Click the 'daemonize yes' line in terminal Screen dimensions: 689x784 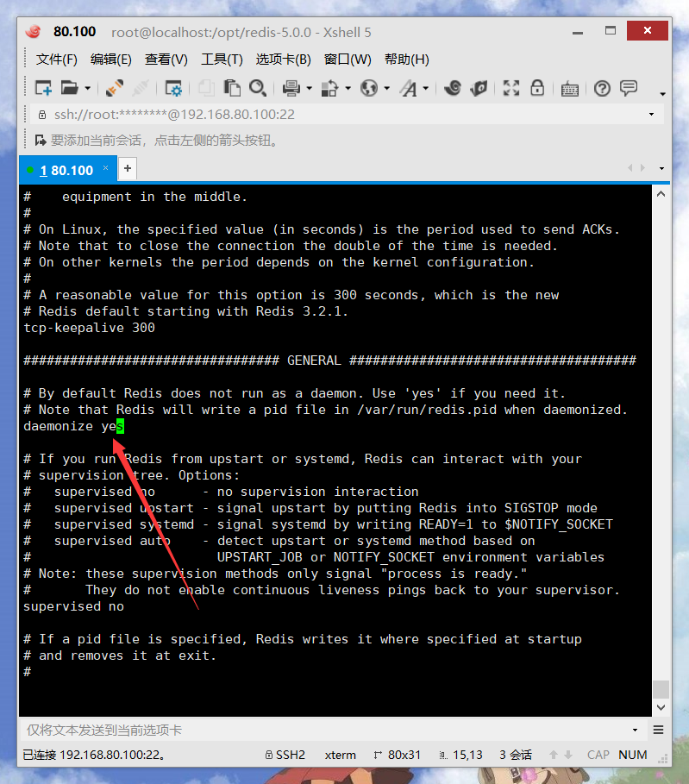coord(73,426)
